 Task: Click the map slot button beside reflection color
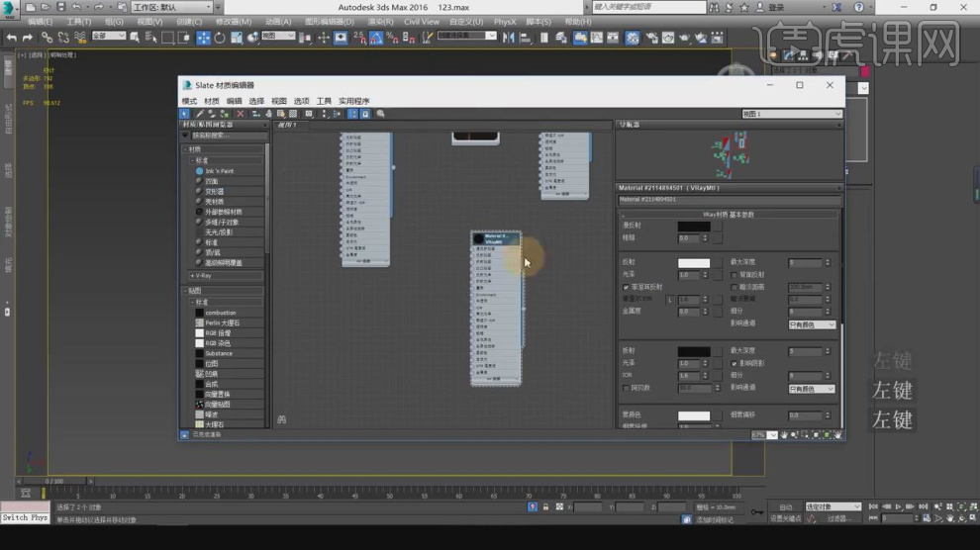(x=718, y=263)
